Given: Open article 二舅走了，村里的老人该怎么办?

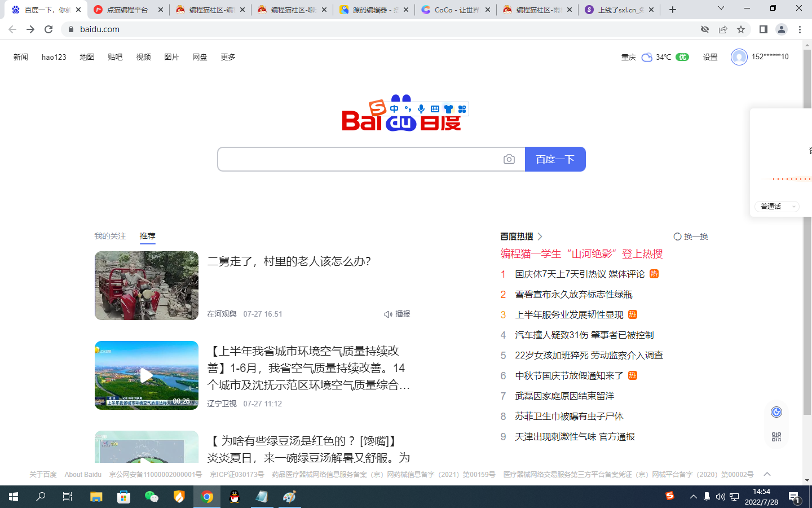Looking at the screenshot, I should pos(289,261).
